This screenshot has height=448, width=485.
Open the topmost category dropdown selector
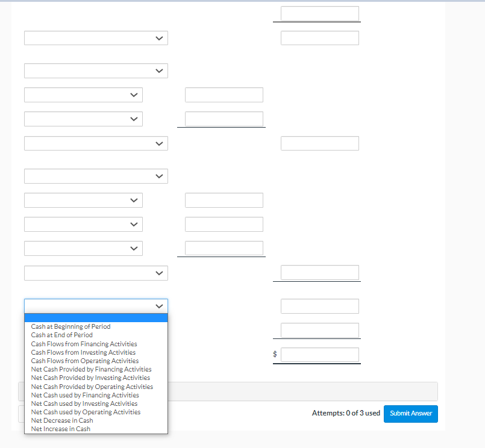point(96,38)
